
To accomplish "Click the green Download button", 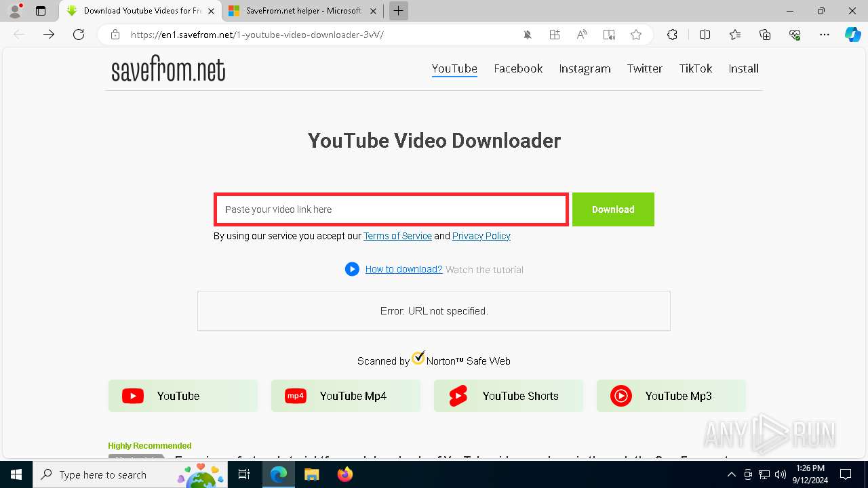I will point(613,209).
